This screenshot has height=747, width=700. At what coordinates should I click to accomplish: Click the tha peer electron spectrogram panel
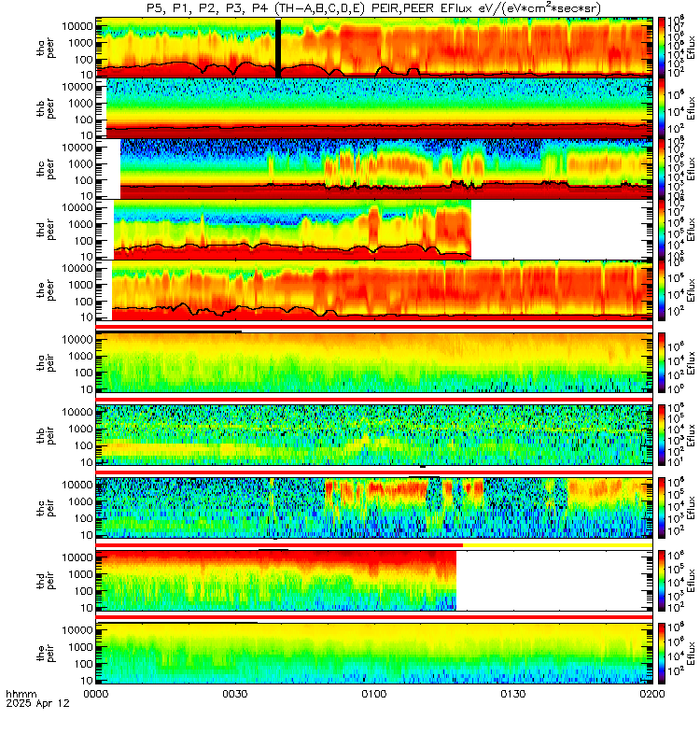coord(374,48)
